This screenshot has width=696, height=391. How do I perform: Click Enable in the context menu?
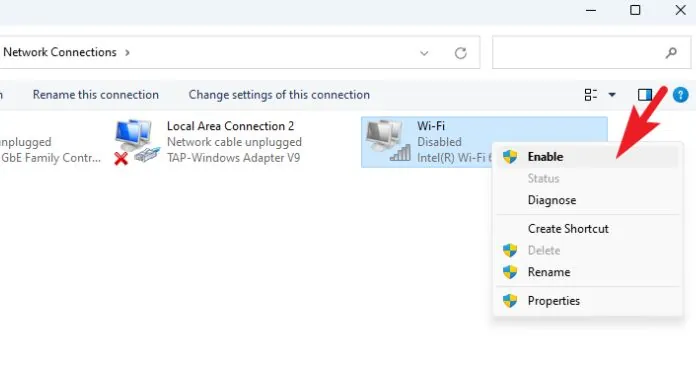click(x=588, y=157)
